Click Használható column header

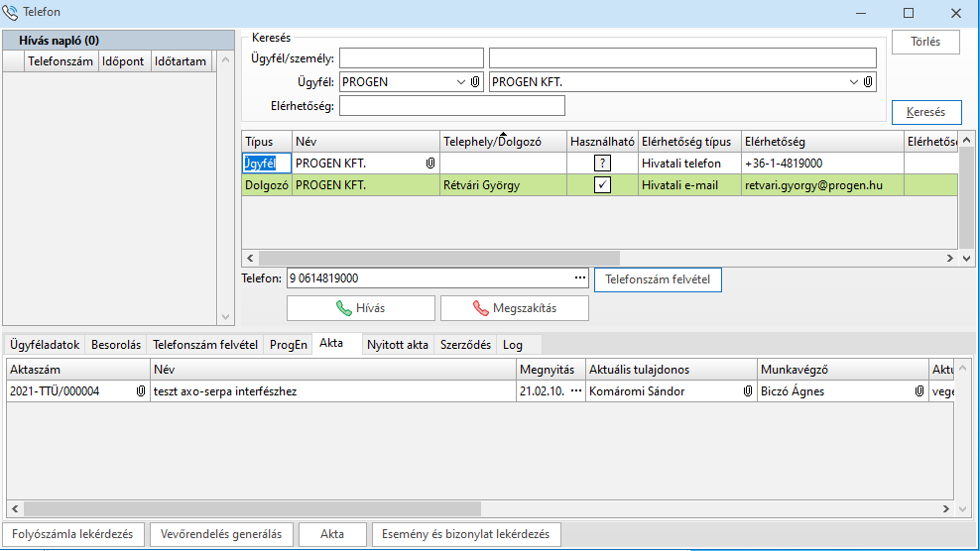[x=602, y=142]
